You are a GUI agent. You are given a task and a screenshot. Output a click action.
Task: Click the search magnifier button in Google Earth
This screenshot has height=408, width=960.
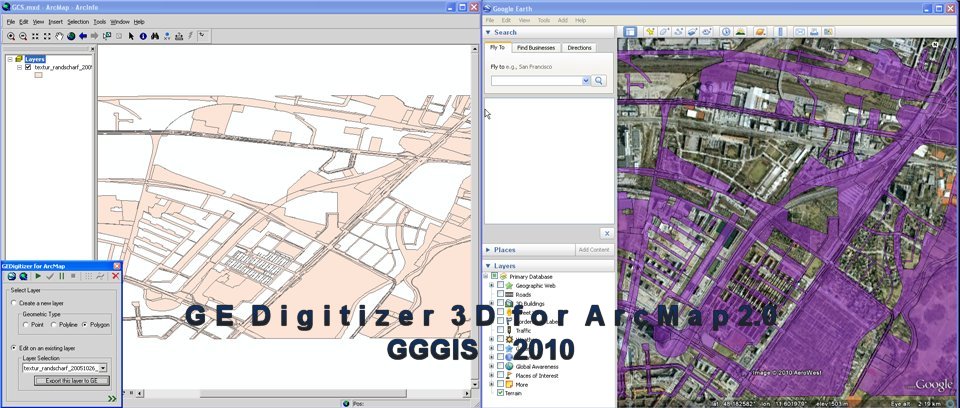pyautogui.click(x=599, y=80)
